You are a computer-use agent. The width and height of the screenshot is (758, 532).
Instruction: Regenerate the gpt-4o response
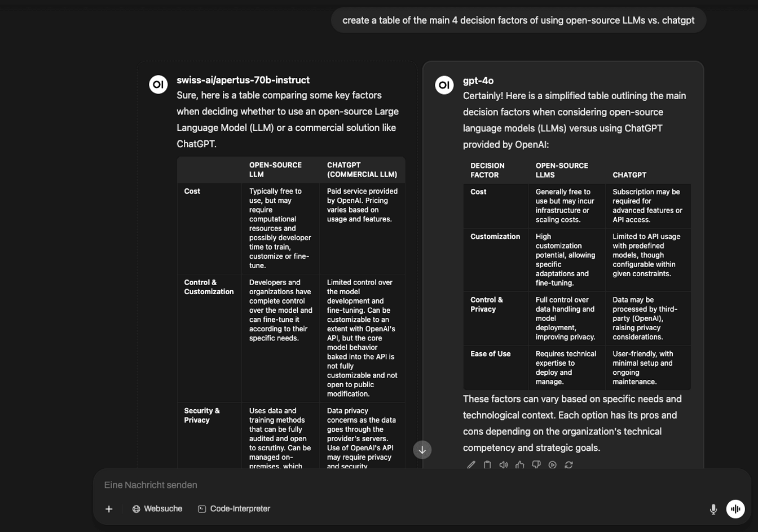(568, 465)
